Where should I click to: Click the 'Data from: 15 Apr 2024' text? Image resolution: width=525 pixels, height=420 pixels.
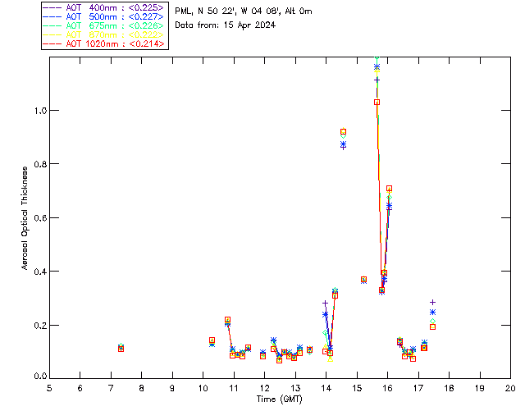pos(225,25)
